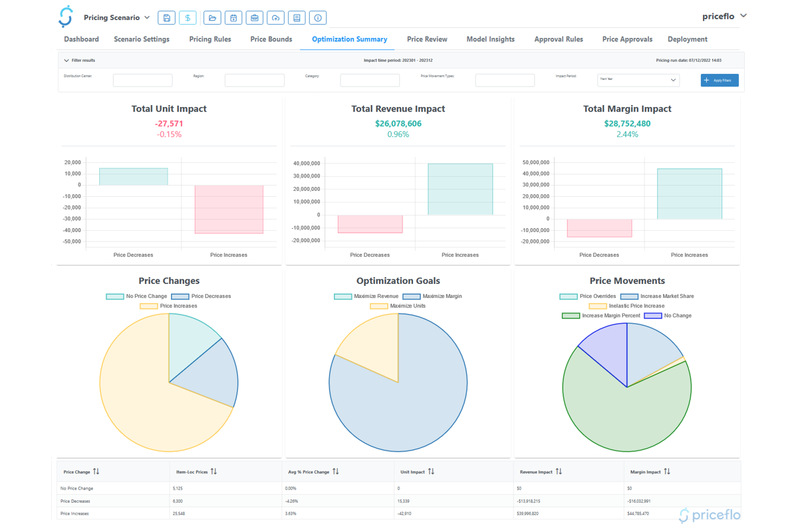Click inside the Region filter field
The width and height of the screenshot is (798, 532).
(256, 80)
